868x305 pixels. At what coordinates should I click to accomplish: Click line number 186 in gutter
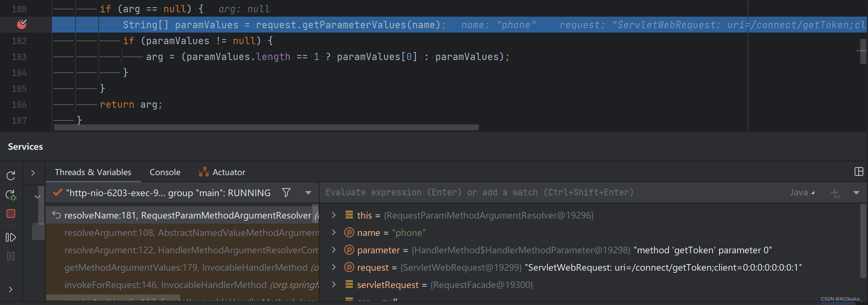(x=19, y=105)
